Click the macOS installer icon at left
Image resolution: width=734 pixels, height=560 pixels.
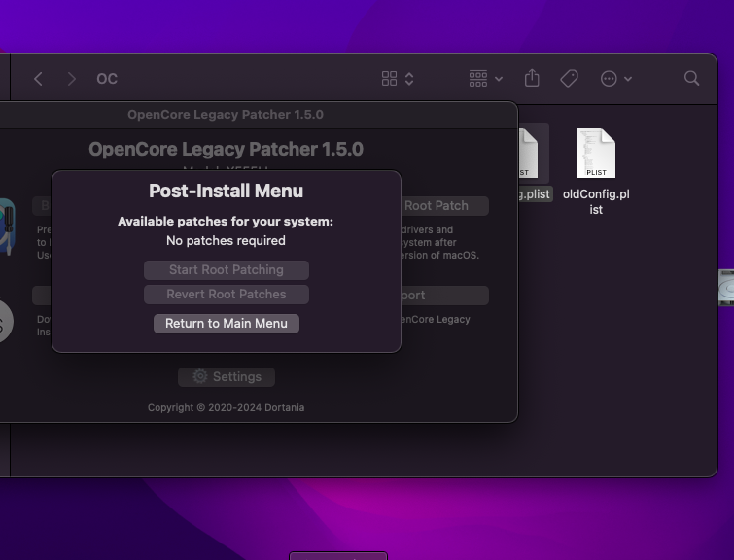pyautogui.click(x=6, y=321)
